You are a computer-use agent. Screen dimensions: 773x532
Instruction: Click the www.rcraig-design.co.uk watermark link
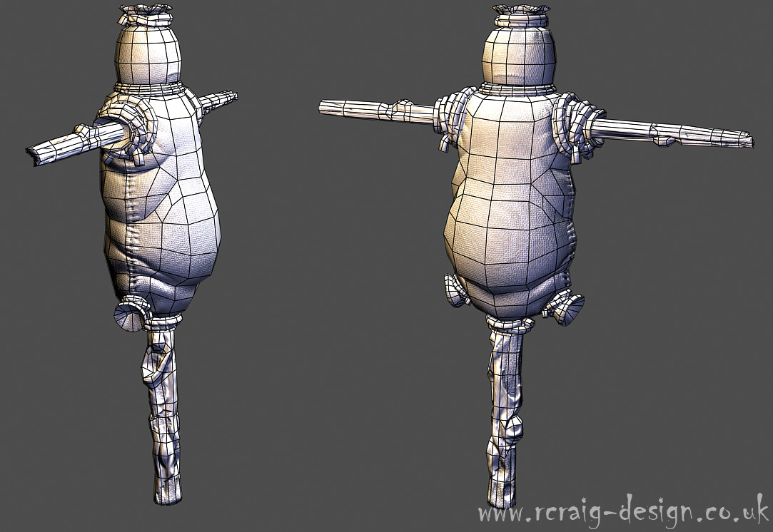coord(623,511)
